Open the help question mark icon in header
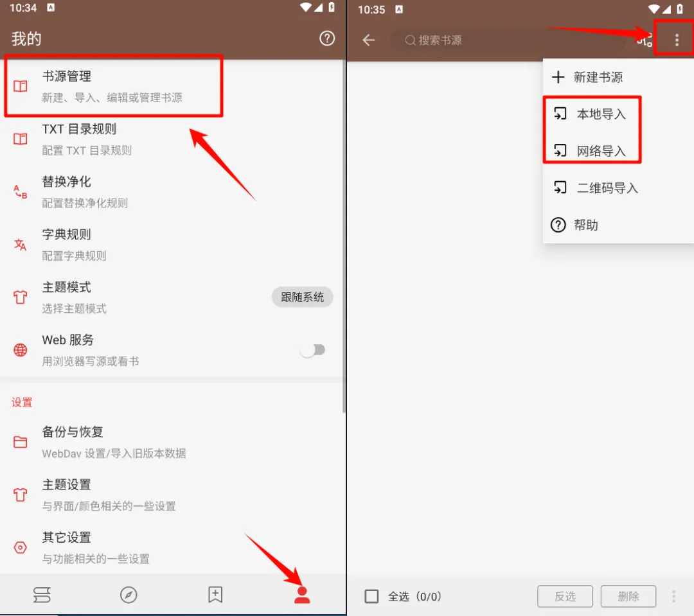The height and width of the screenshot is (616, 694). 327,39
